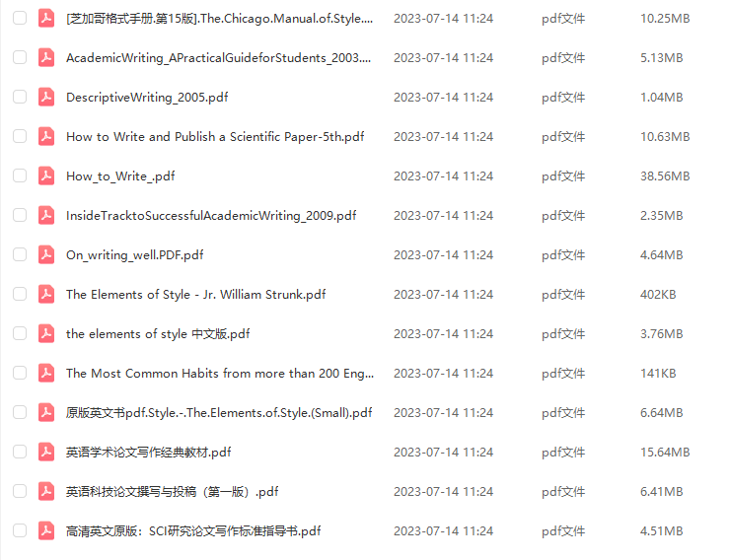The width and height of the screenshot is (730, 560).
Task: Tick checkbox for AcademicWriting_APracticalGuideforStudents file
Action: [20, 57]
